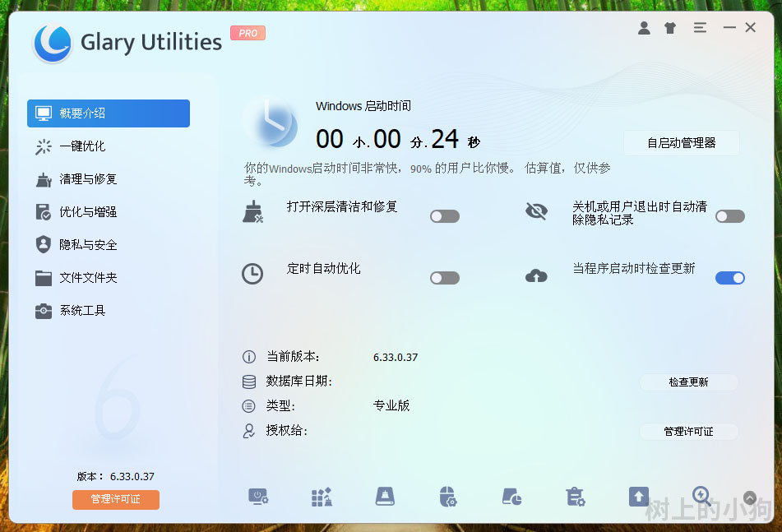
Task: Launch the disk cleaner drive icon
Action: tap(385, 497)
